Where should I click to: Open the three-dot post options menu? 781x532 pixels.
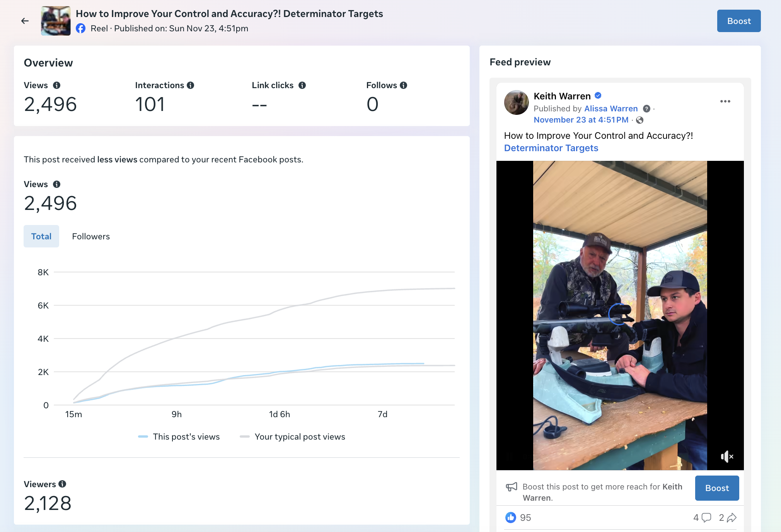click(x=725, y=101)
